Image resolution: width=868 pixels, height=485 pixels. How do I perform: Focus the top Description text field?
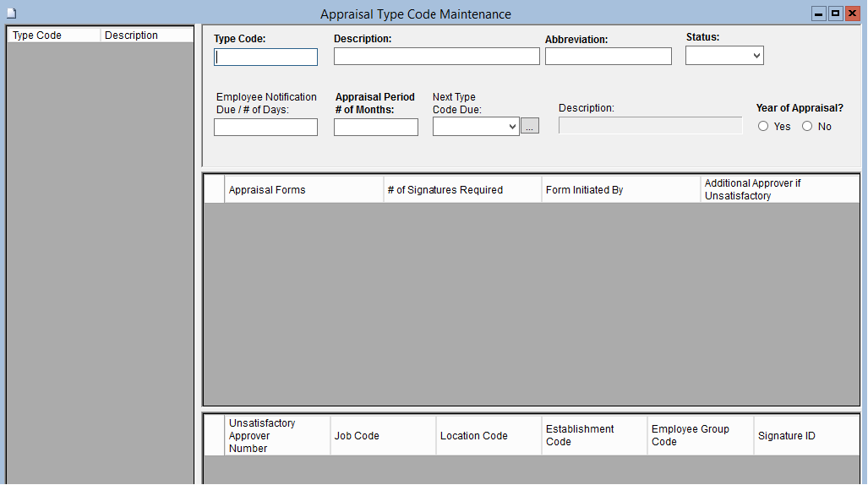click(x=436, y=57)
